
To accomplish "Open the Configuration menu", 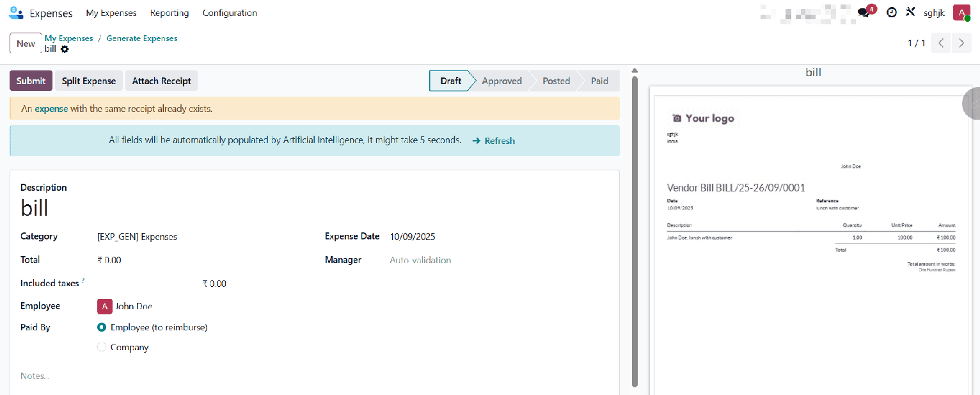I will point(229,13).
